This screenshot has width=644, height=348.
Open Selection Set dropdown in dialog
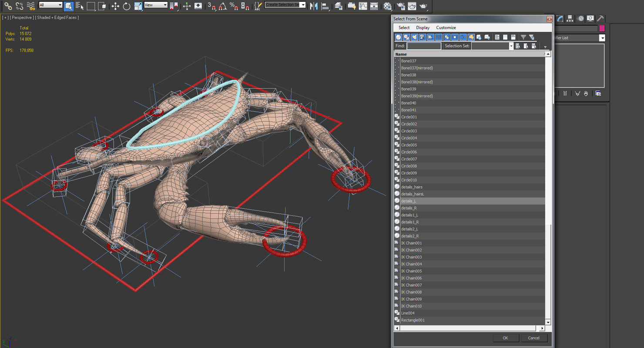click(x=511, y=46)
